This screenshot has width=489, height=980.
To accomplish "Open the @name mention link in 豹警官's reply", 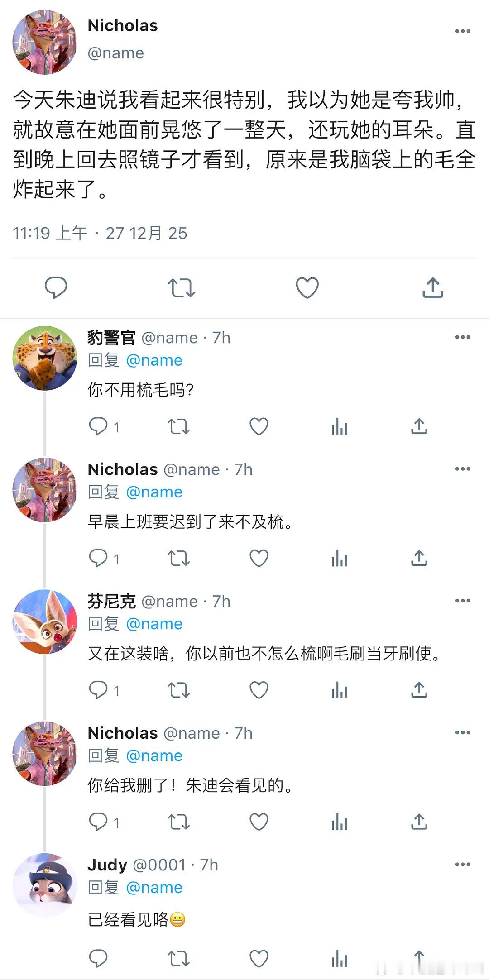I will (154, 360).
